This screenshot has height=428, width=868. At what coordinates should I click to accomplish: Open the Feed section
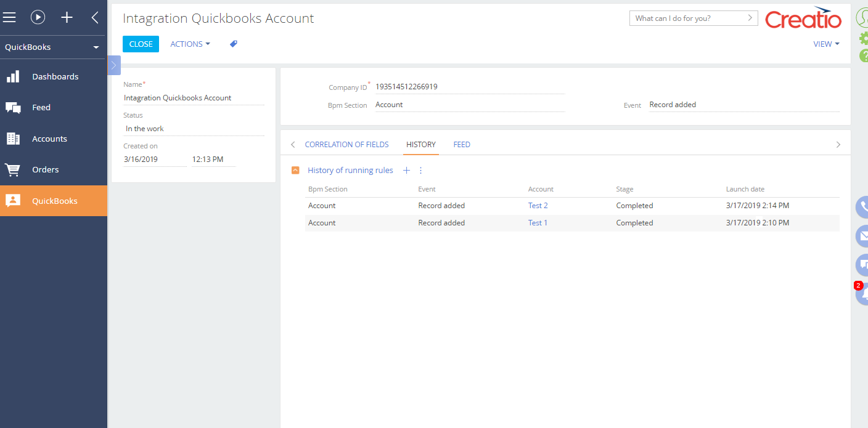pos(41,107)
